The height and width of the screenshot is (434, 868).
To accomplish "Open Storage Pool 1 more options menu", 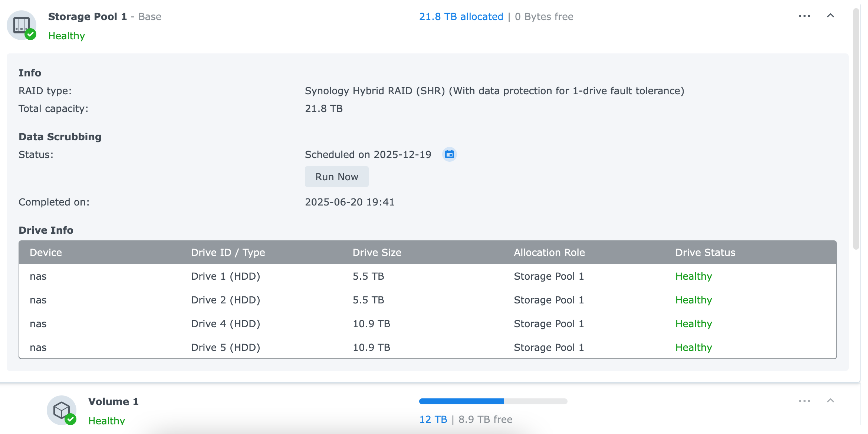I will [804, 16].
